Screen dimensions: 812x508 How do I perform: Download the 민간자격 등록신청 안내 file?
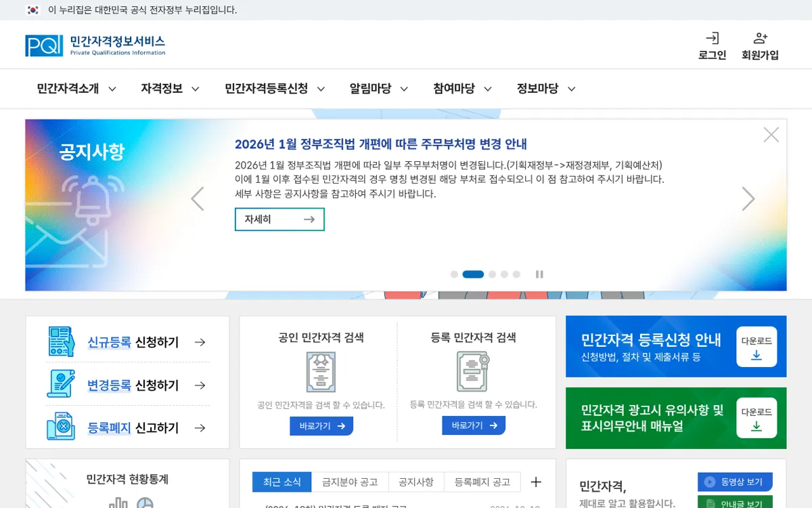click(x=757, y=347)
